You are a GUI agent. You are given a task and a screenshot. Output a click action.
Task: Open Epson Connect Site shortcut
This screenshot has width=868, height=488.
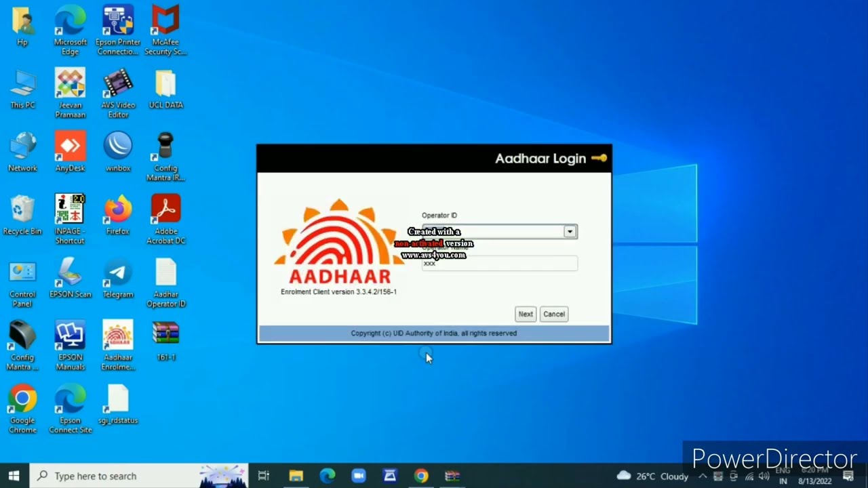(71, 409)
